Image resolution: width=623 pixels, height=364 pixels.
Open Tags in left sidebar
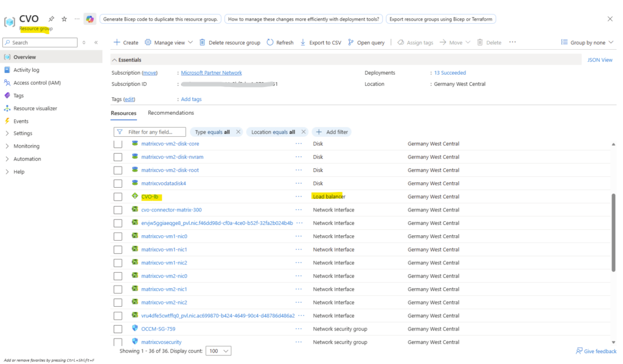tap(18, 95)
